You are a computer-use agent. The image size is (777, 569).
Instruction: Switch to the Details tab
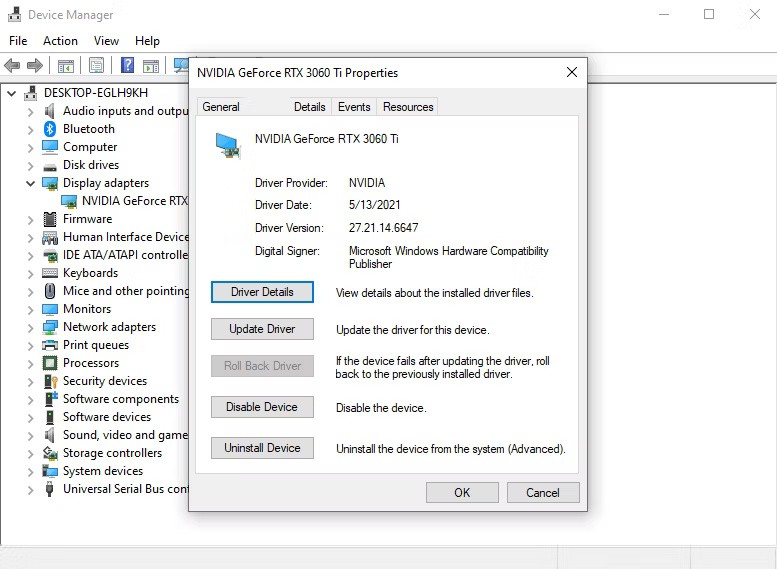point(309,107)
